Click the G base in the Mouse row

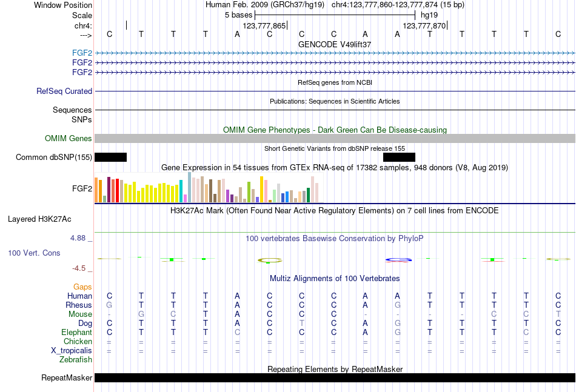pos(141,314)
